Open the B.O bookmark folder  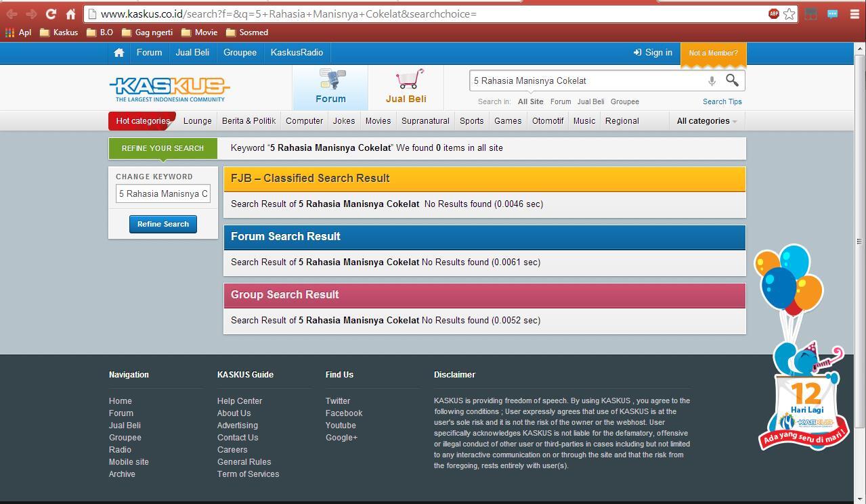tap(100, 32)
